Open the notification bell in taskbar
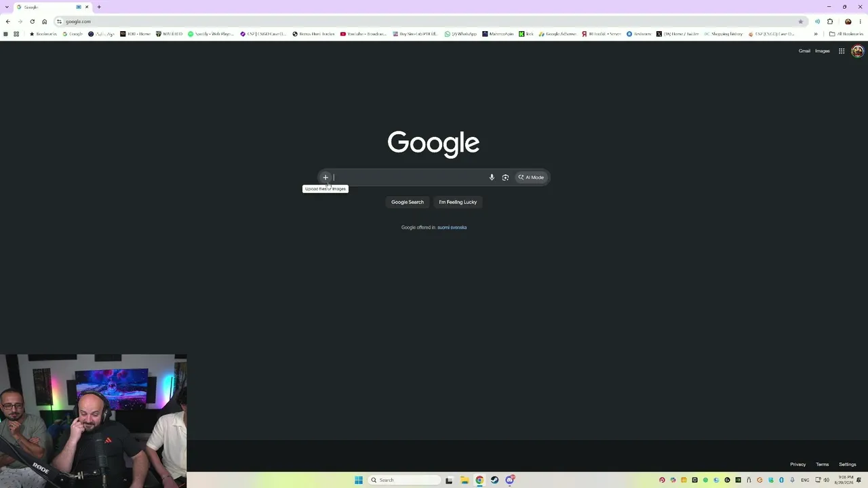 859,480
